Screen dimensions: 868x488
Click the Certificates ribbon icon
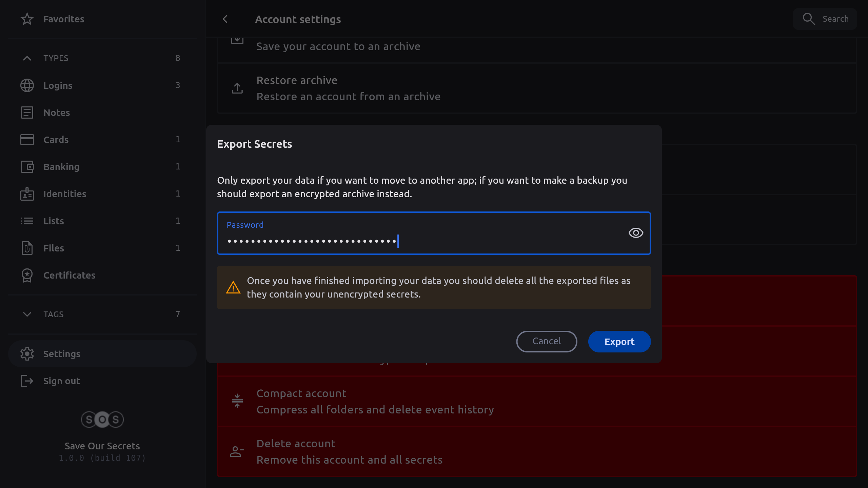pos(27,275)
